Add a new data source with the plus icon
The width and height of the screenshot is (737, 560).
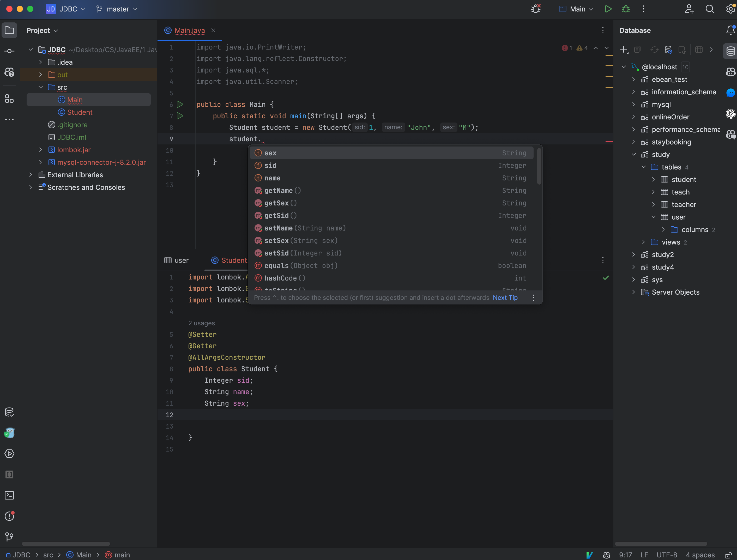(x=623, y=49)
